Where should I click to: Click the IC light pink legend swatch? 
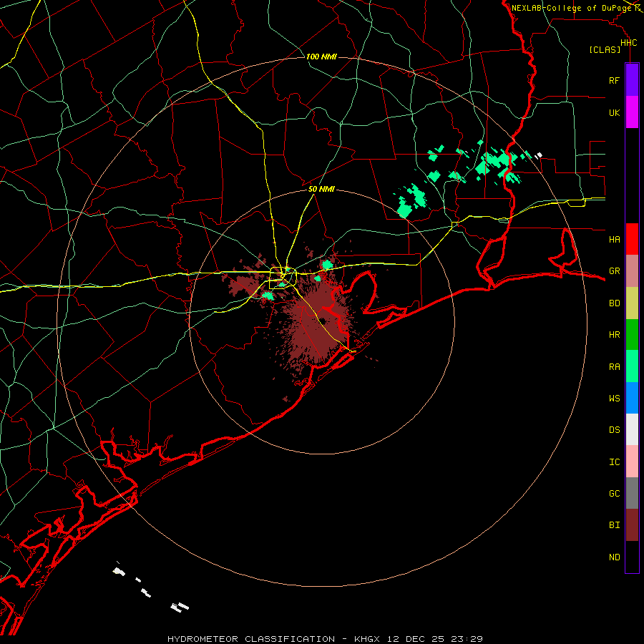[x=632, y=462]
